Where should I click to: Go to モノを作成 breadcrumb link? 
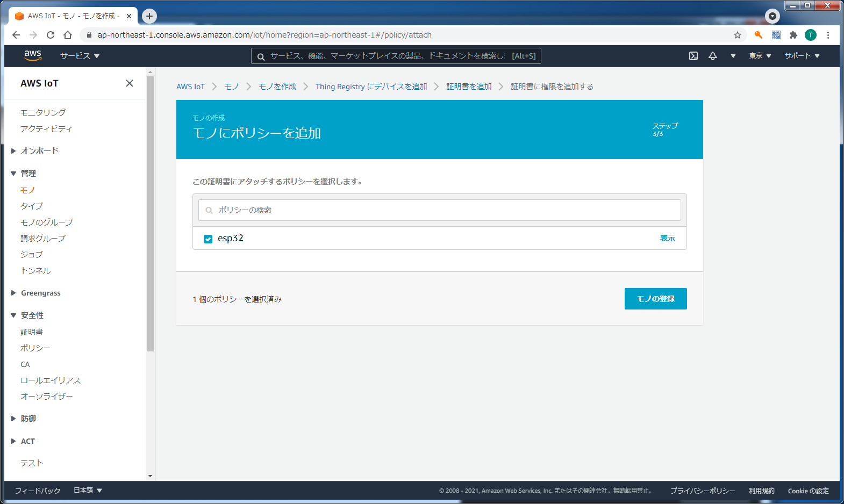tap(277, 87)
